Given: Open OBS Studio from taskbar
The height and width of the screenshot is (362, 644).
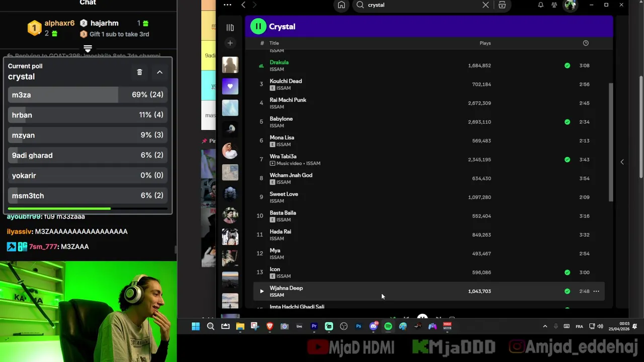Looking at the screenshot, I should tap(344, 326).
